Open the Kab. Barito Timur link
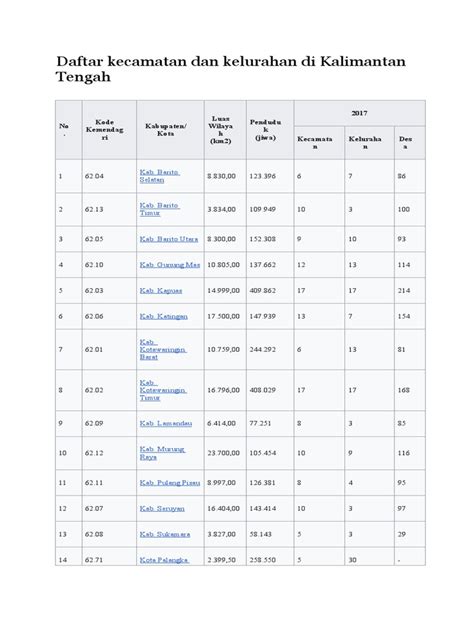The image size is (474, 632). pyautogui.click(x=159, y=209)
